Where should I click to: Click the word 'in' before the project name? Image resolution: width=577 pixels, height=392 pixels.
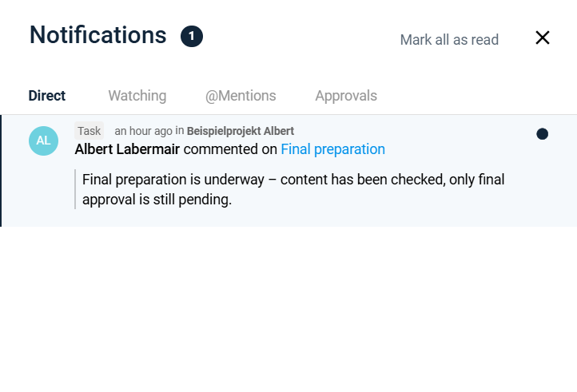coord(180,131)
